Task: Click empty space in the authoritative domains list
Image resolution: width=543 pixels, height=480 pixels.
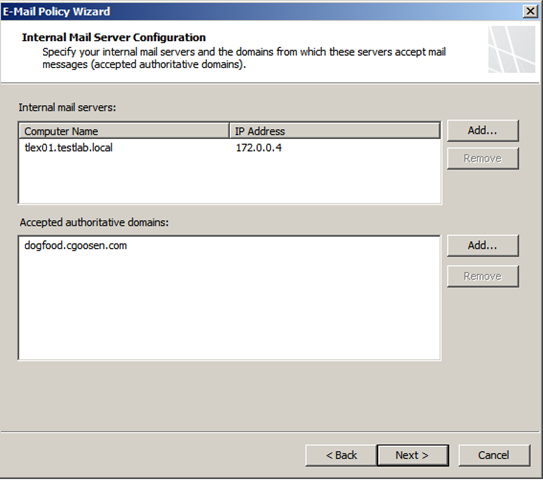Action: pyautogui.click(x=229, y=306)
